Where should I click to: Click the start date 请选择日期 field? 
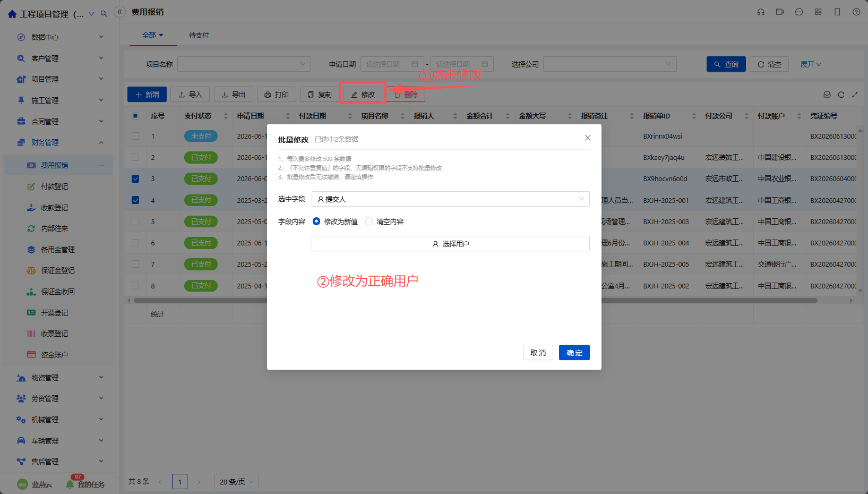click(392, 64)
